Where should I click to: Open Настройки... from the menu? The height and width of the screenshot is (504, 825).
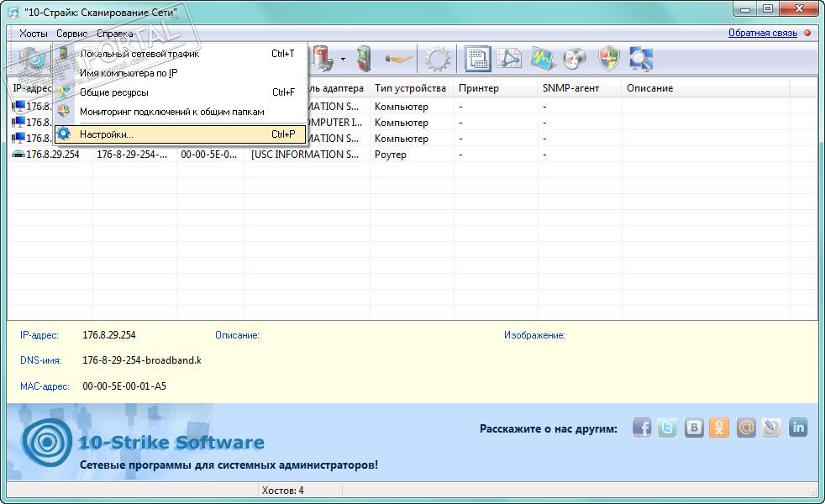coord(181,134)
